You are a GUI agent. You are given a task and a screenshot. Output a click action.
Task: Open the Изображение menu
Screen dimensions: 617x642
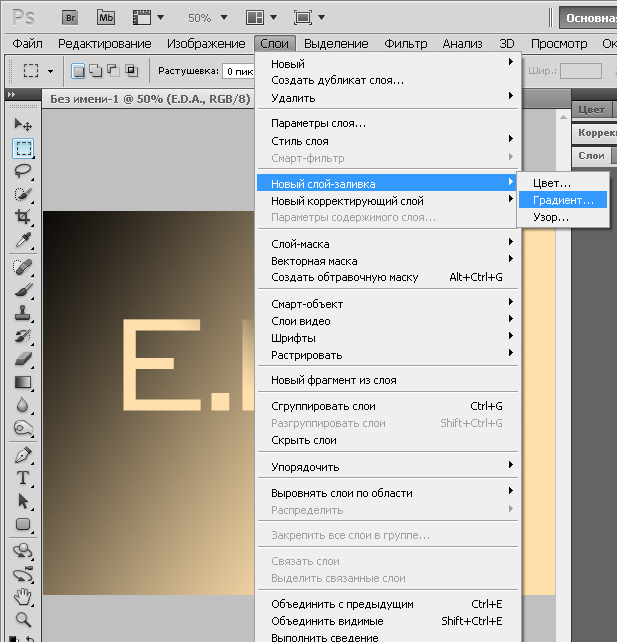coord(206,43)
